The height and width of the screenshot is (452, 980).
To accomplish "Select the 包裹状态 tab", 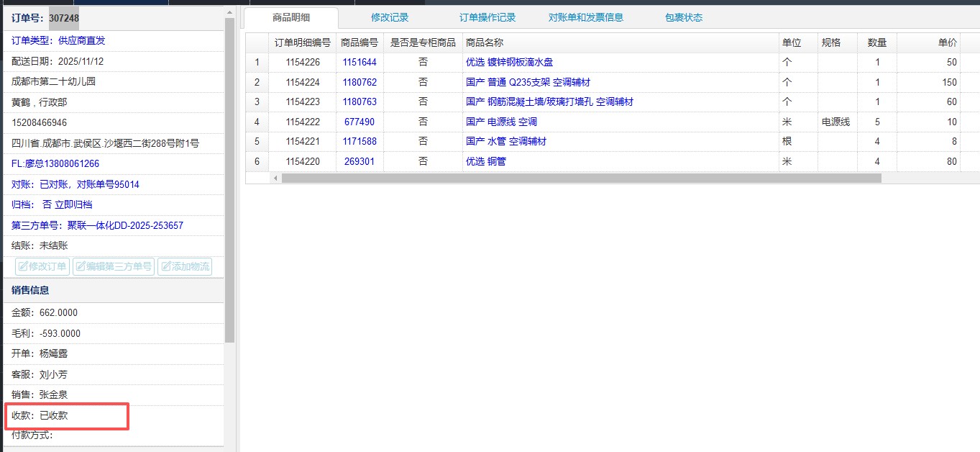I will point(684,18).
